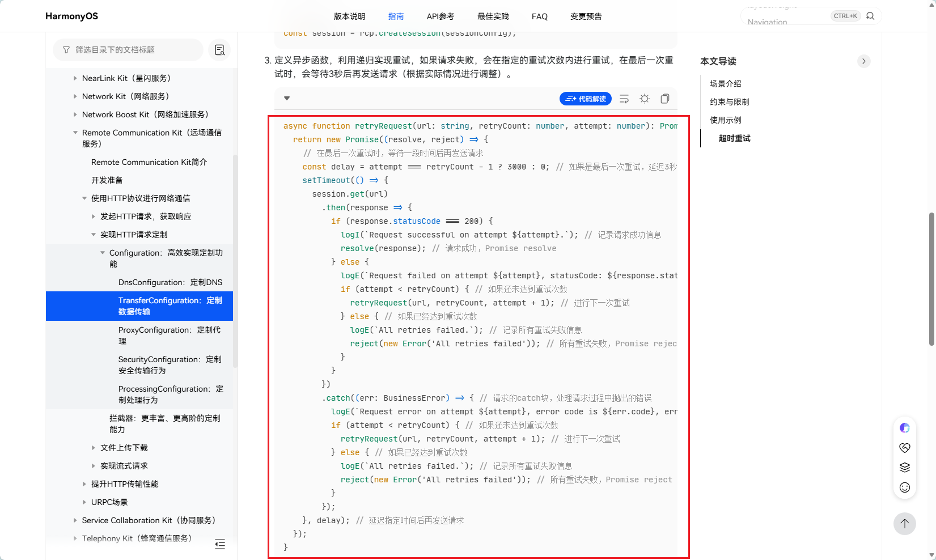Toggle line wrap icon in code toolbar
Screen dimensions: 936x560
pos(624,99)
